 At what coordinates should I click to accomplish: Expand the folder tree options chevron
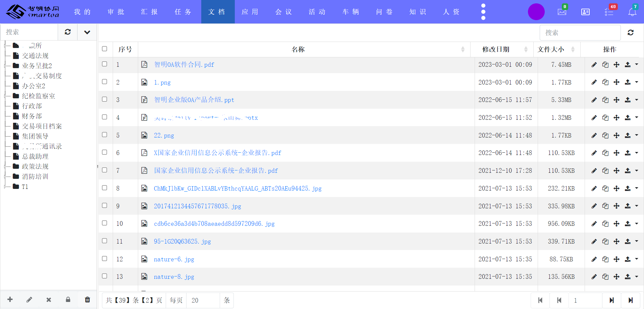click(87, 32)
